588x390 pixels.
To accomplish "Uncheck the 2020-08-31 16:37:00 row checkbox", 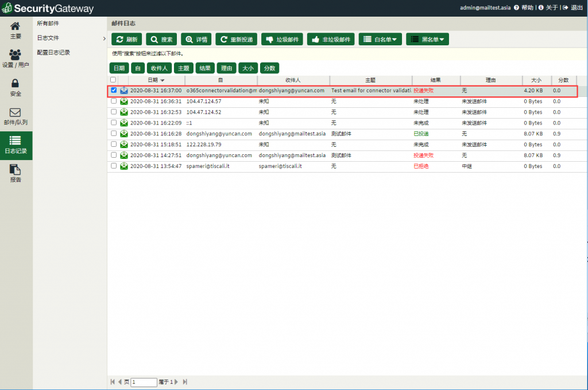I will [114, 90].
